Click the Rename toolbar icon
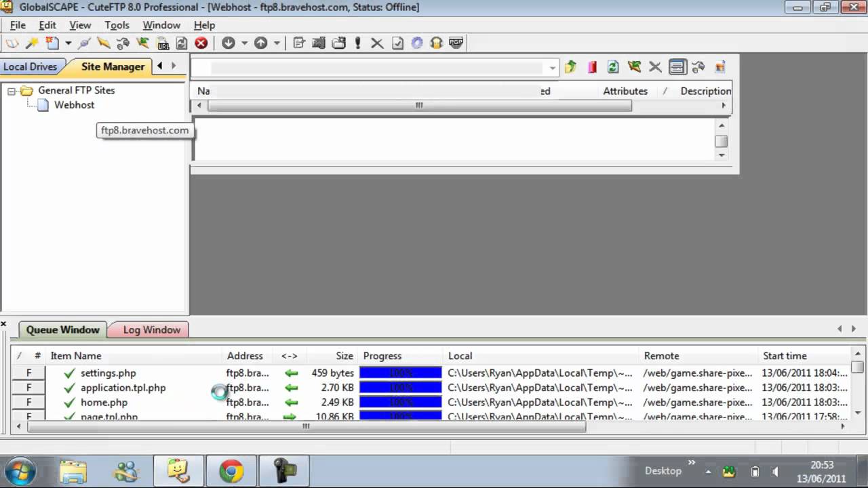The width and height of the screenshot is (868, 488). click(318, 43)
